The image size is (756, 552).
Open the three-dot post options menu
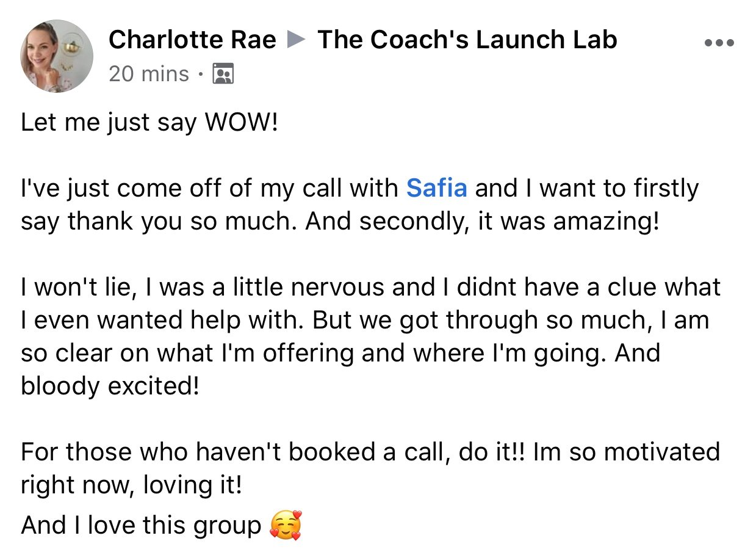(x=719, y=43)
